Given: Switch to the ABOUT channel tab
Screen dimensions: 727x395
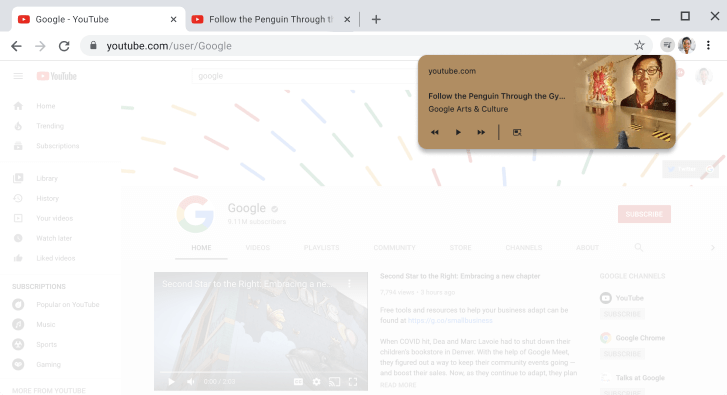Looking at the screenshot, I should 587,248.
